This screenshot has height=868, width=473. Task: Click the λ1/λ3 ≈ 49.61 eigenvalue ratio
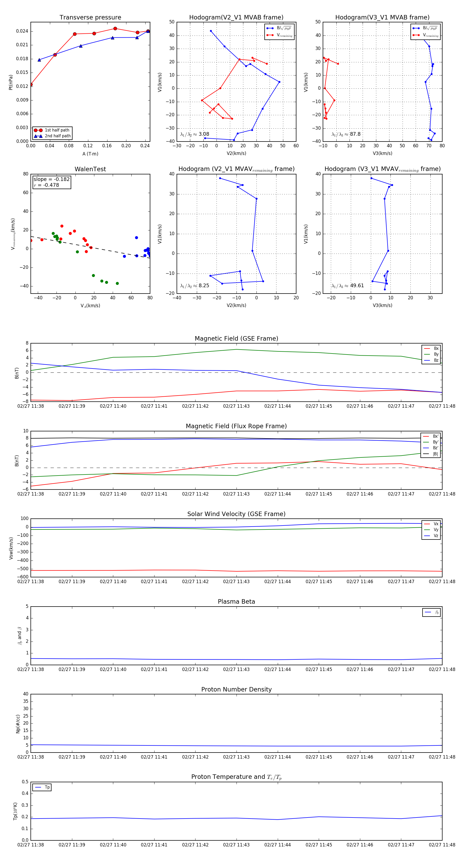348,286
